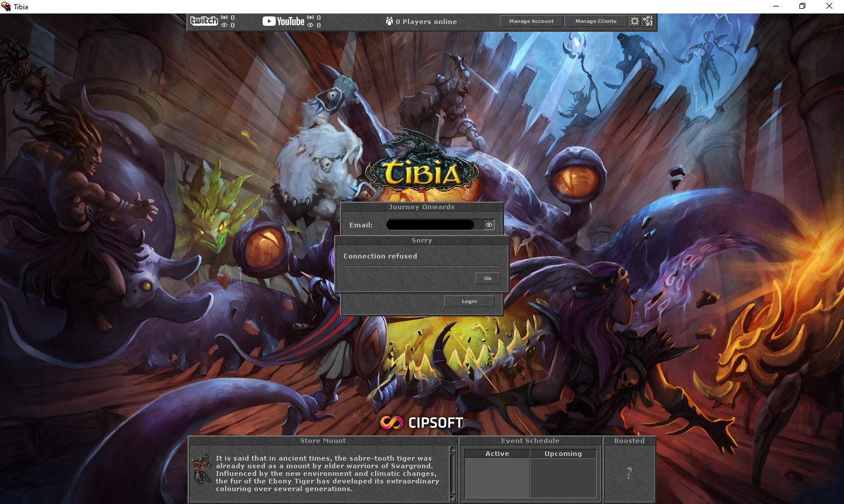Viewport: 844px width, 504px height.
Task: Click the Boosted panel title
Action: tap(629, 441)
